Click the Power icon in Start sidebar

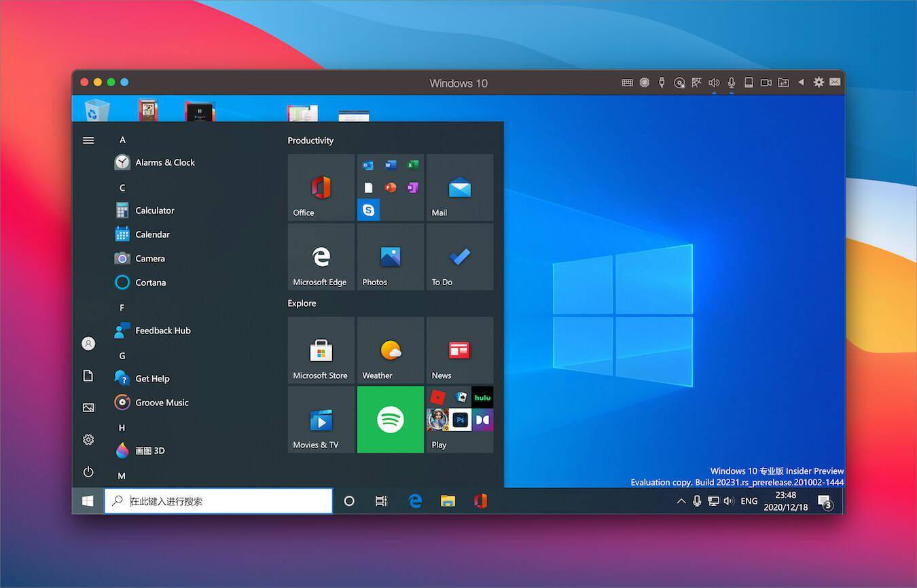tap(88, 471)
